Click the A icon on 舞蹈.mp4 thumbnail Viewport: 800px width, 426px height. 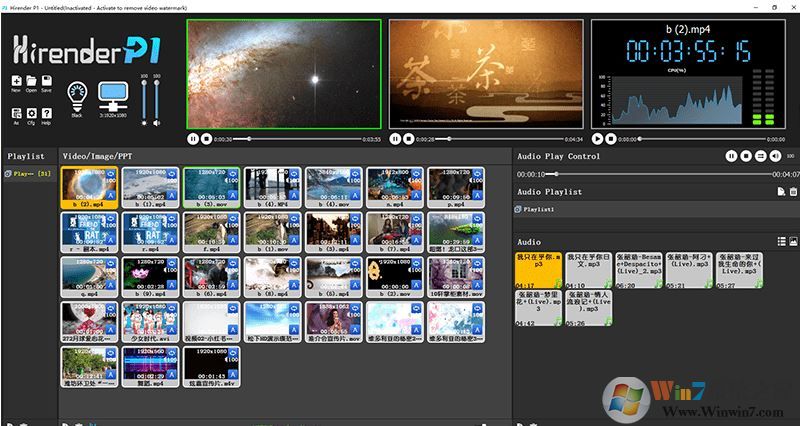point(172,374)
